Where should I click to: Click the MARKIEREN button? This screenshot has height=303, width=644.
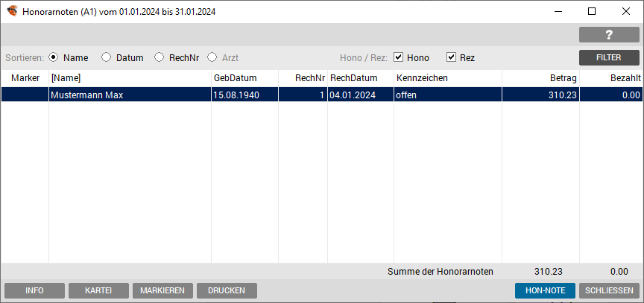pyautogui.click(x=162, y=290)
